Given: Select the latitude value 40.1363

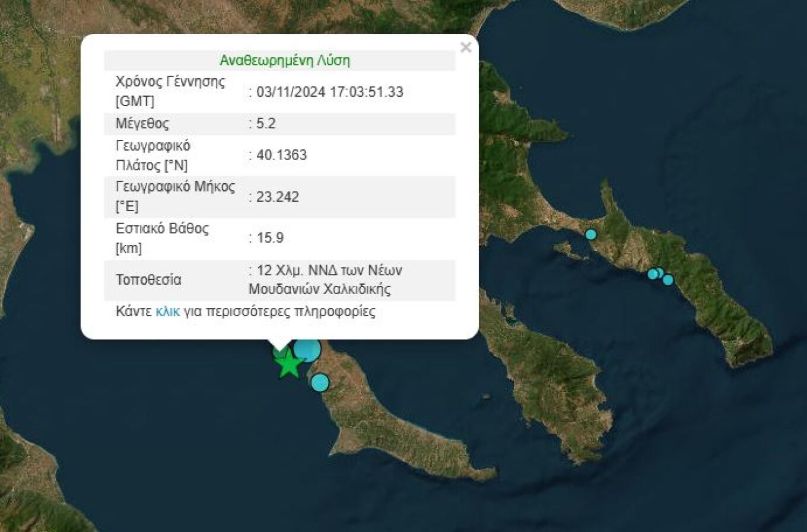Looking at the screenshot, I should pyautogui.click(x=281, y=155).
